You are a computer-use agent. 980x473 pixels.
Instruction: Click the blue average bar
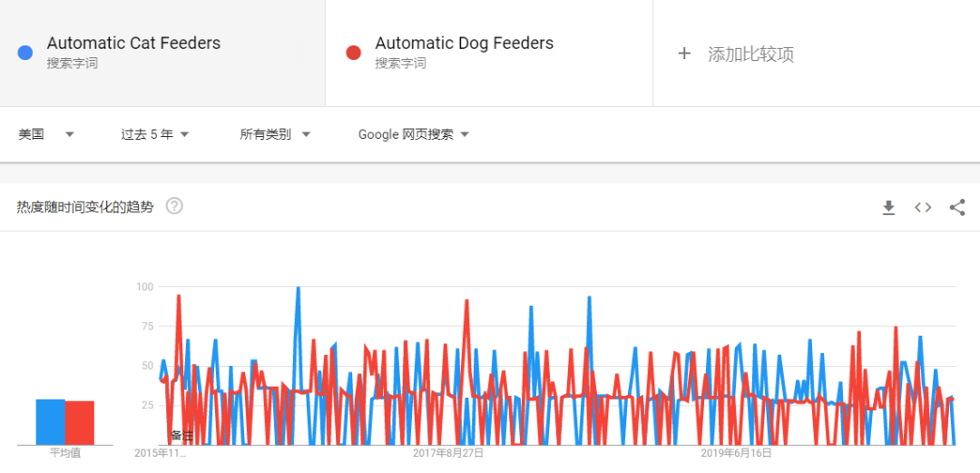(x=50, y=421)
